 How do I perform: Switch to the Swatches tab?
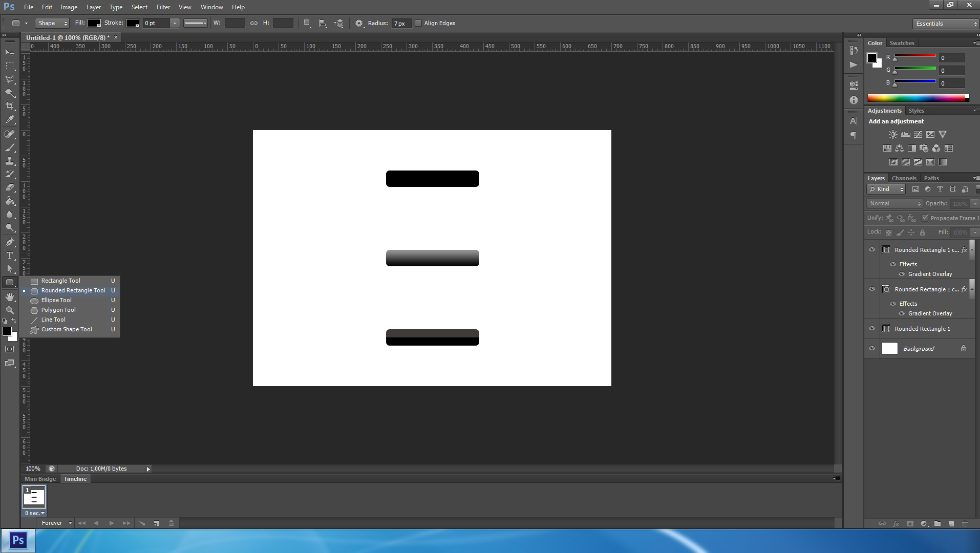click(x=902, y=43)
